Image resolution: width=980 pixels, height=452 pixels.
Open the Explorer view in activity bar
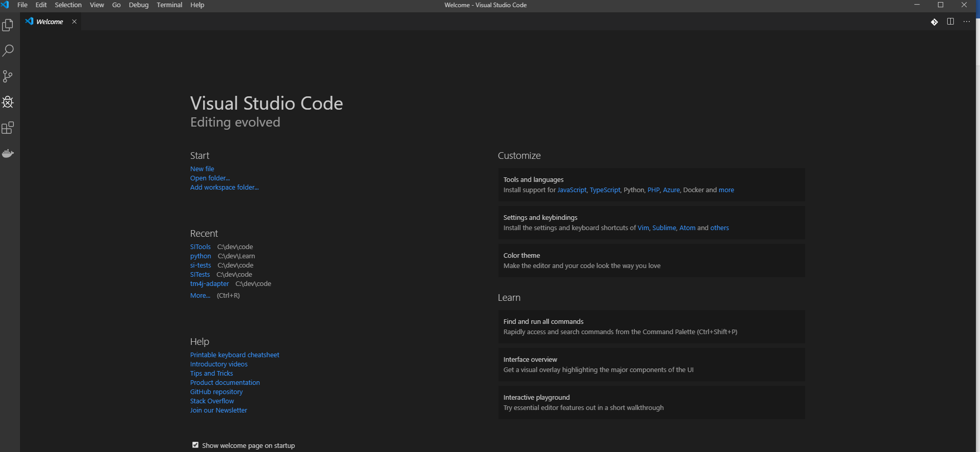coord(8,25)
